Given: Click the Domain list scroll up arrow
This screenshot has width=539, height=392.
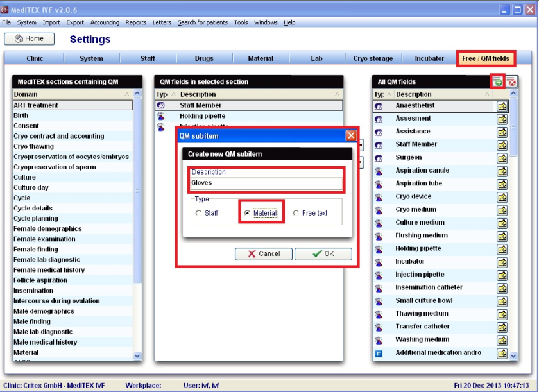Looking at the screenshot, I should coord(137,94).
